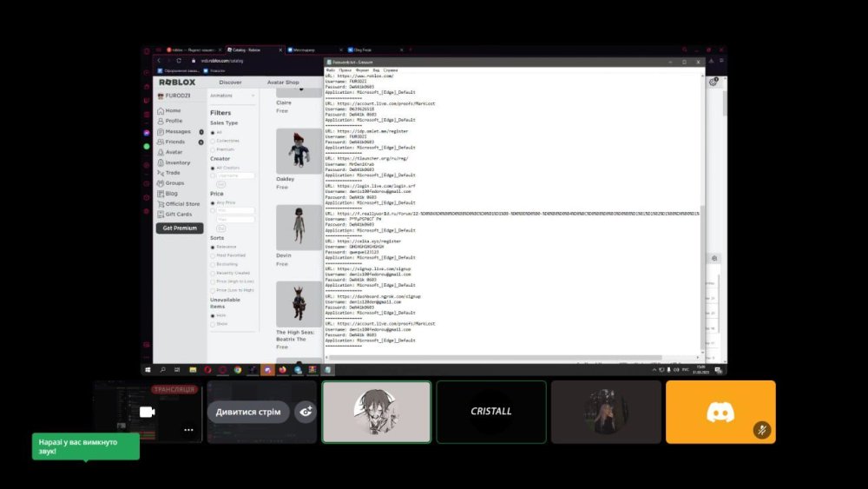Screen dimensions: 868x489
Task: Open Friends in the Roblox sidebar
Action: point(171,142)
